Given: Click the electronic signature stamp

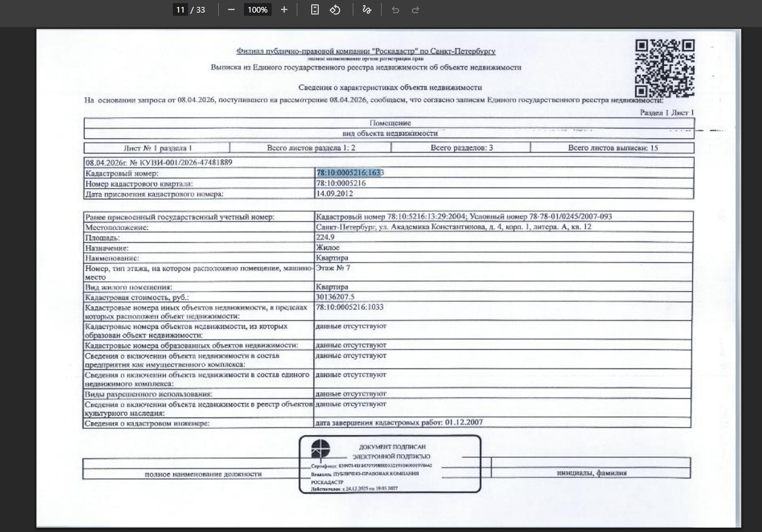Looking at the screenshot, I should (390, 463).
